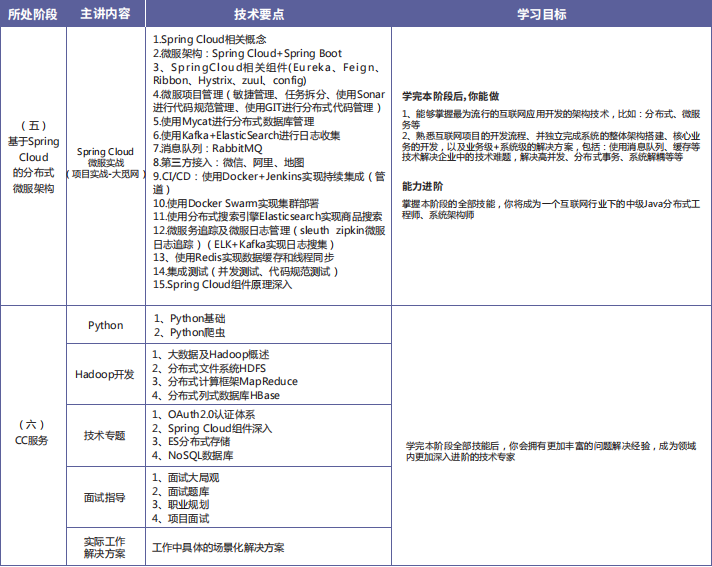Click the 1、Python基础 line

[189, 319]
